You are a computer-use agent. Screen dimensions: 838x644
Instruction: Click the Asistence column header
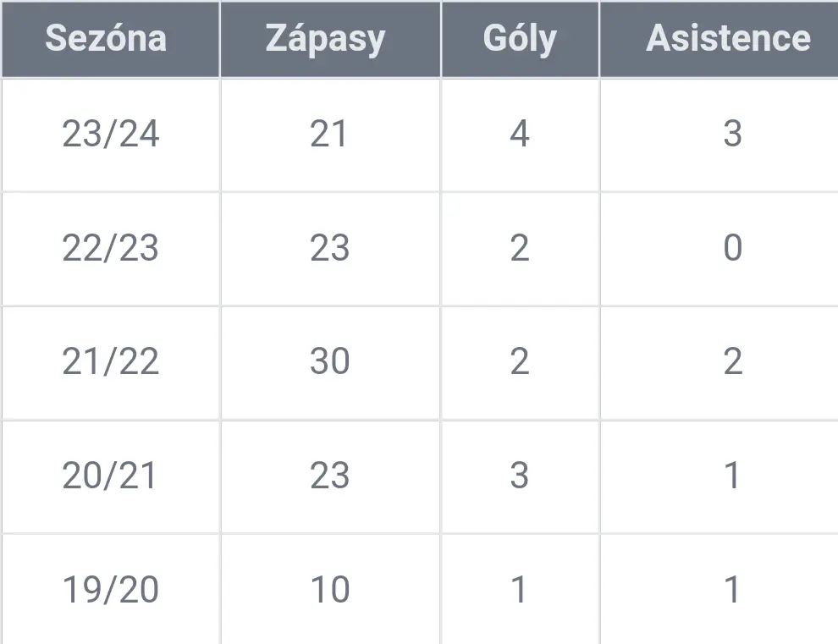tap(719, 39)
